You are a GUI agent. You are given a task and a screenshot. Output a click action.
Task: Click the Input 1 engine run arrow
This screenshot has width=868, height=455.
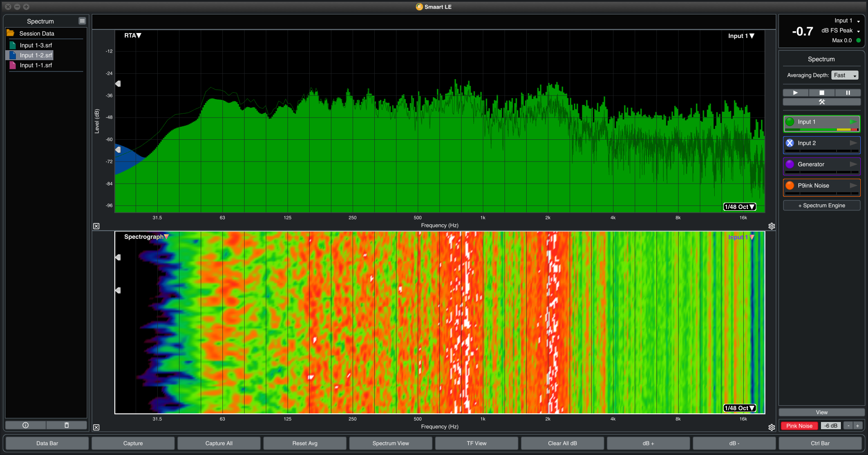853,122
